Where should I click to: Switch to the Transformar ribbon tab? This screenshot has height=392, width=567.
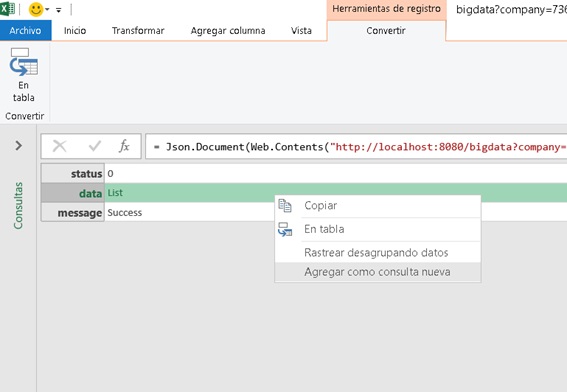tap(138, 31)
